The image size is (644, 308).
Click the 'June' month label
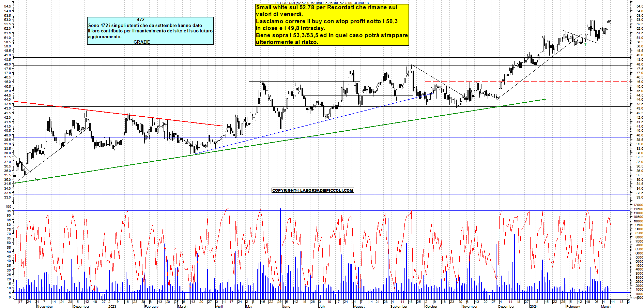click(287, 306)
